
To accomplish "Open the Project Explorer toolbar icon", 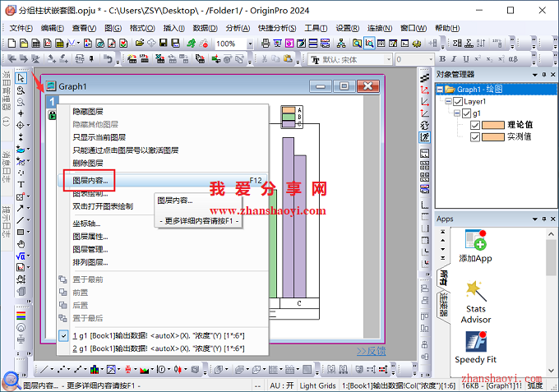I will 357,43.
